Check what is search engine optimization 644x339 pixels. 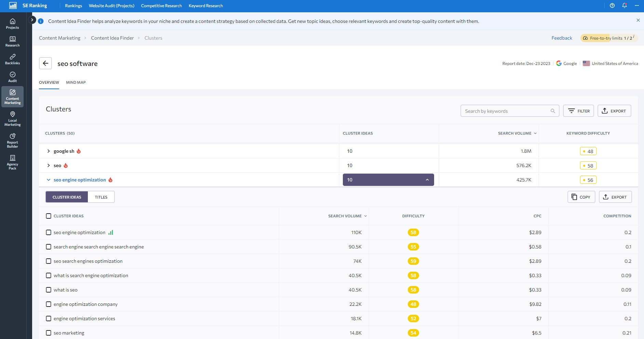(x=49, y=275)
